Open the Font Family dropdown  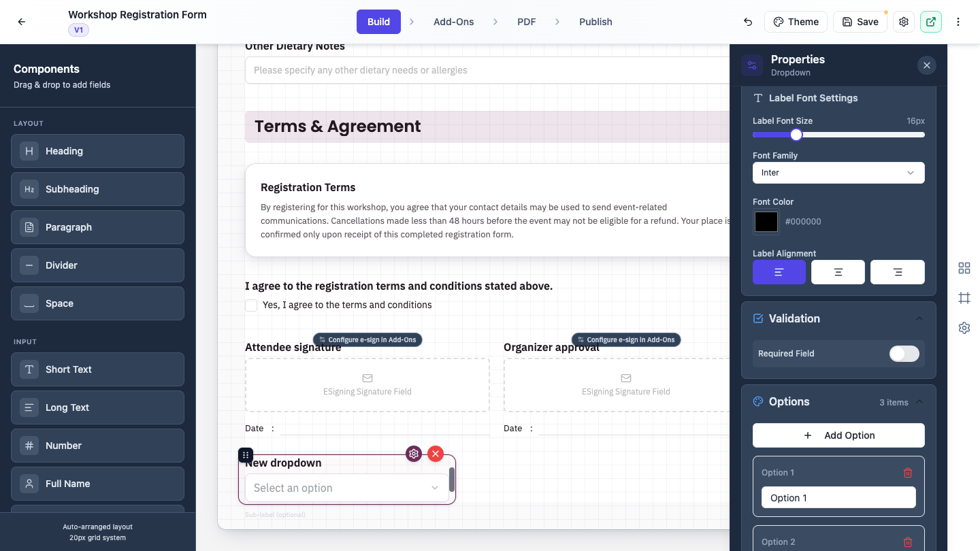pos(838,173)
